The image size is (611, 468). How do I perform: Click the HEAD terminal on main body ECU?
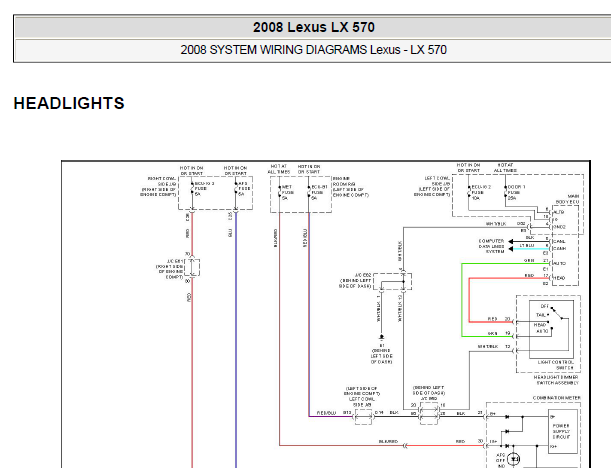click(x=559, y=278)
